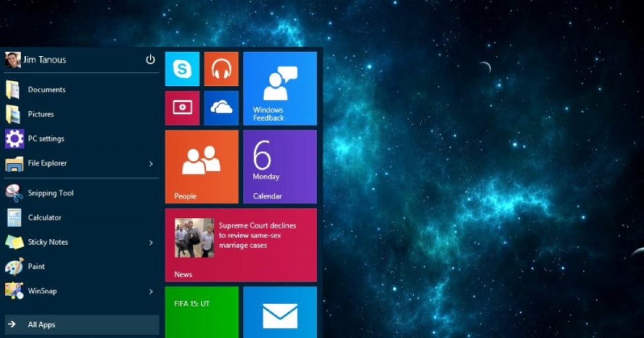Open Documents from the Start menu
This screenshot has height=338, width=644.
click(x=47, y=90)
